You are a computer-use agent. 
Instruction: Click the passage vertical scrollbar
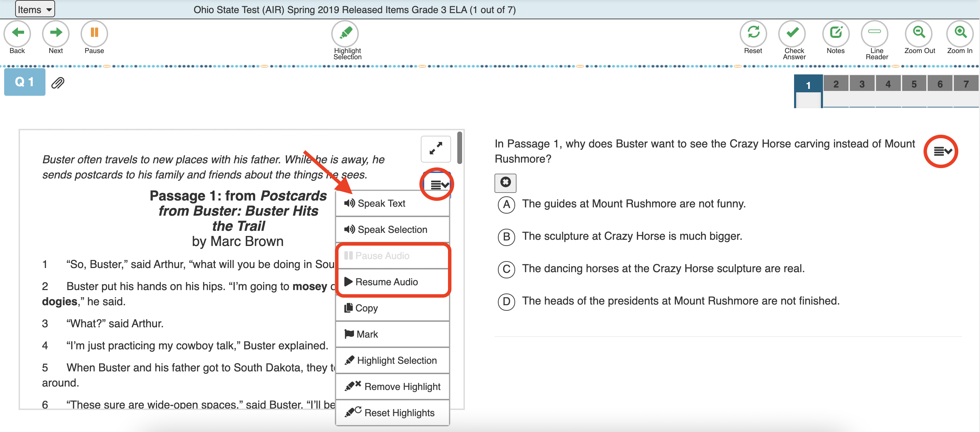tap(460, 148)
